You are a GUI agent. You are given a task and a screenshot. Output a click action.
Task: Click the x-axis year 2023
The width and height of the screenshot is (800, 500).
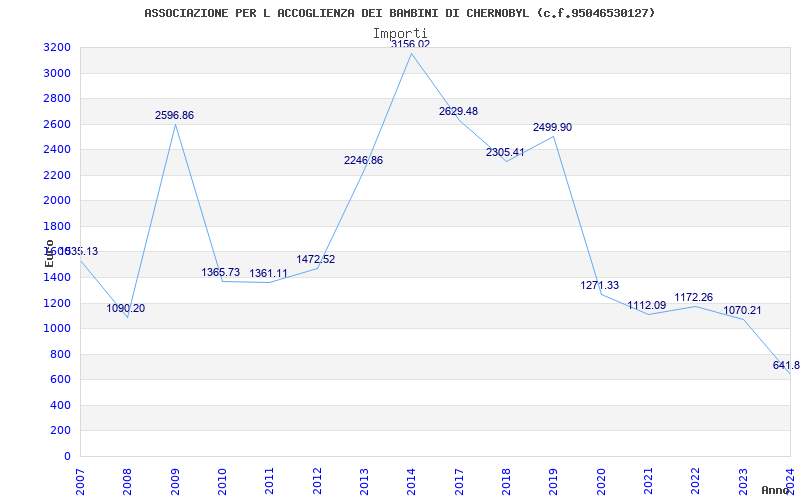click(743, 482)
